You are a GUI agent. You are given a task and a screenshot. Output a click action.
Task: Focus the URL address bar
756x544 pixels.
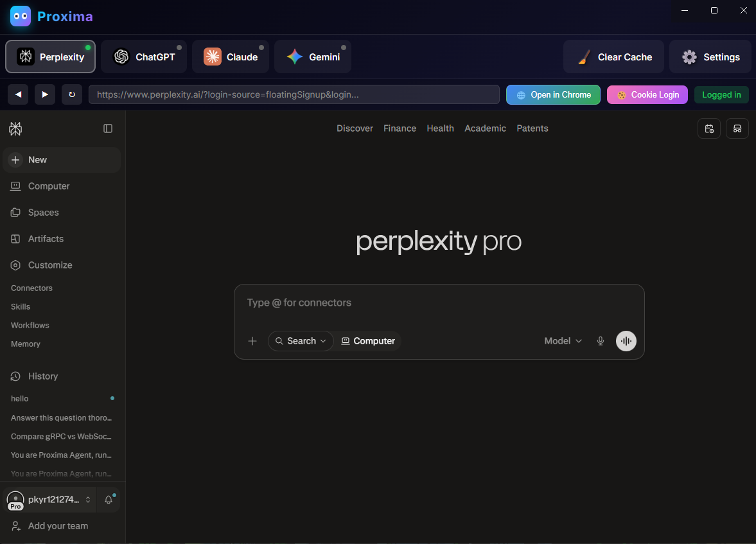click(294, 94)
